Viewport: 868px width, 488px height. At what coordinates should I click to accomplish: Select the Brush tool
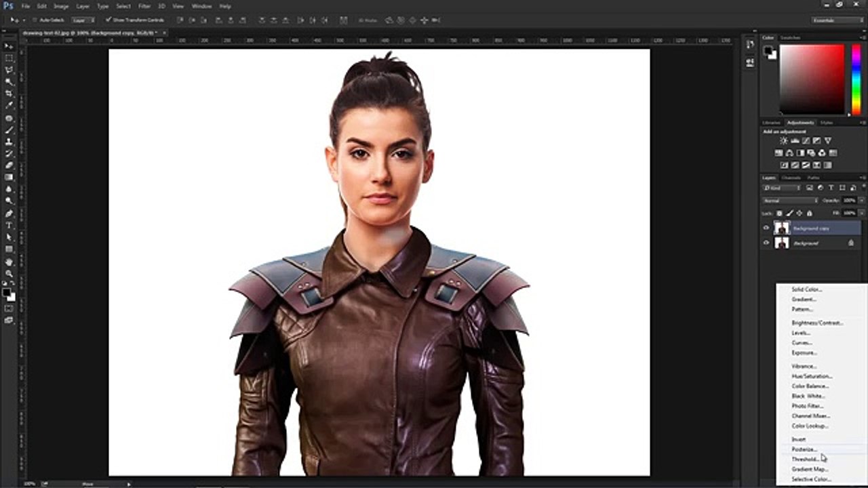click(9, 130)
